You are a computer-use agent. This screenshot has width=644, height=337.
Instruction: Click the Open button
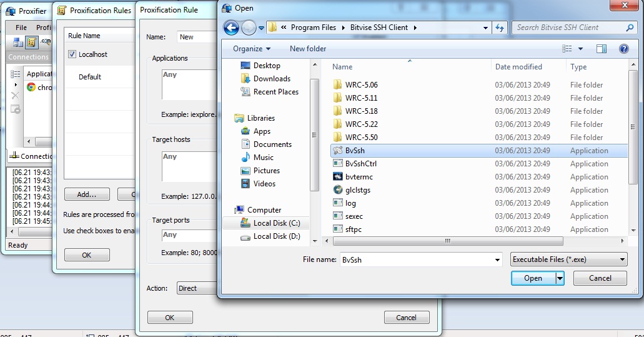pos(533,278)
